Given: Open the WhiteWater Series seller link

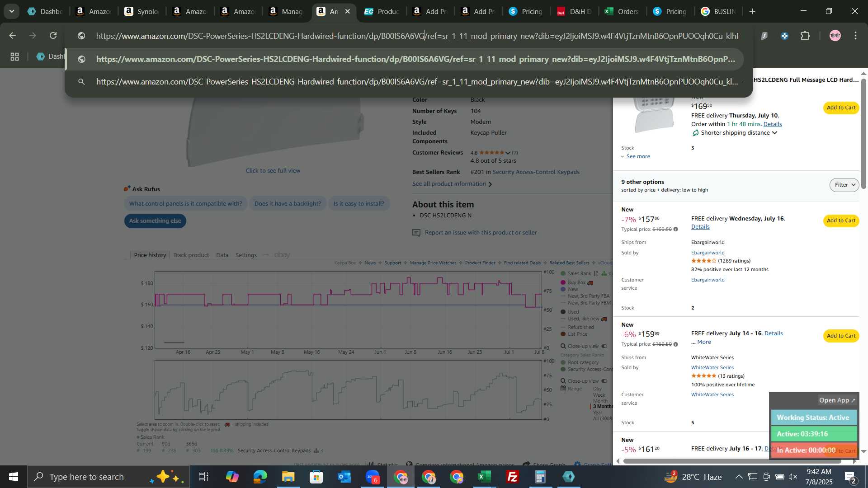Looking at the screenshot, I should tap(712, 368).
